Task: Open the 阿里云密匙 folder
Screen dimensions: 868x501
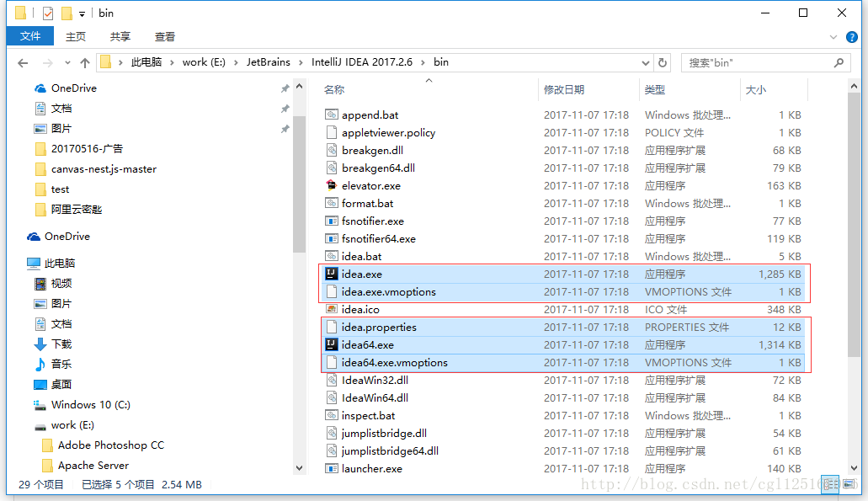Action: [68, 210]
